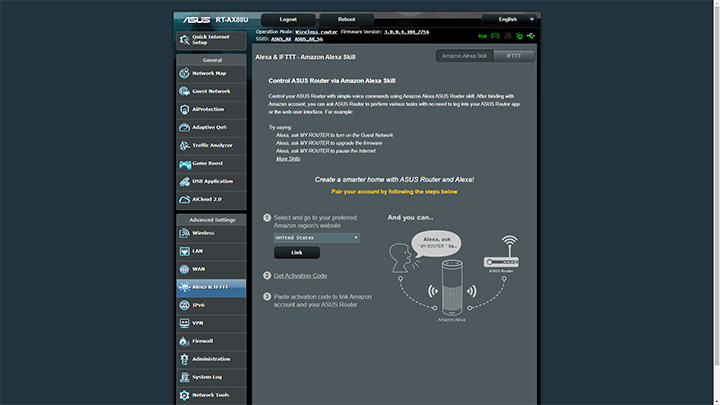Click the firmware version number link
The width and height of the screenshot is (720, 405).
(406, 32)
